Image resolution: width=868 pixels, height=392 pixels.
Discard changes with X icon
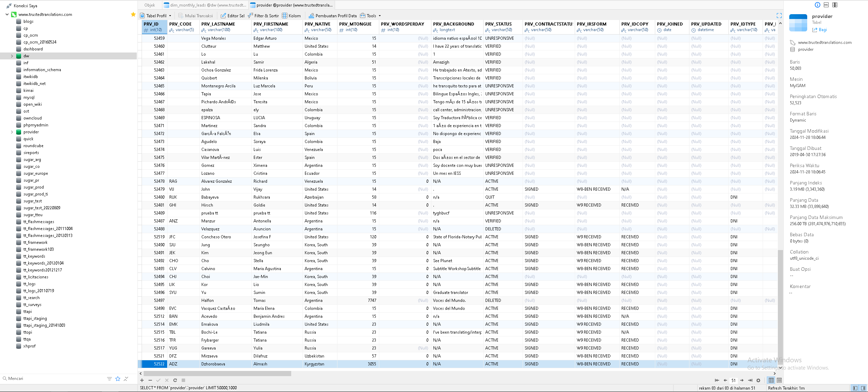pos(167,380)
